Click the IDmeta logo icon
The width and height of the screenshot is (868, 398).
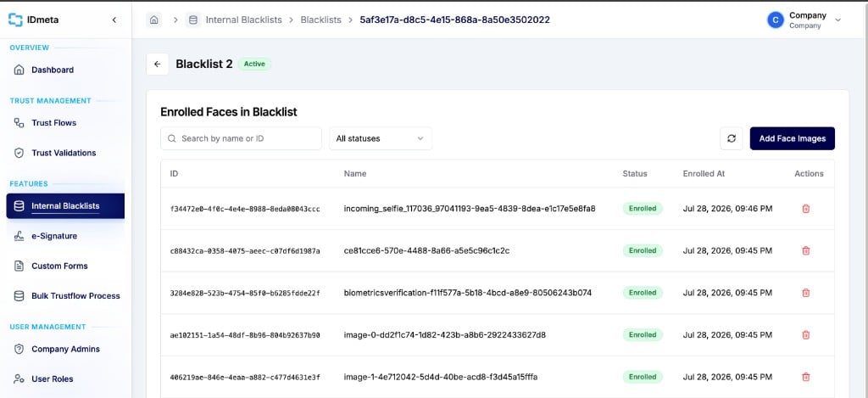pyautogui.click(x=15, y=20)
